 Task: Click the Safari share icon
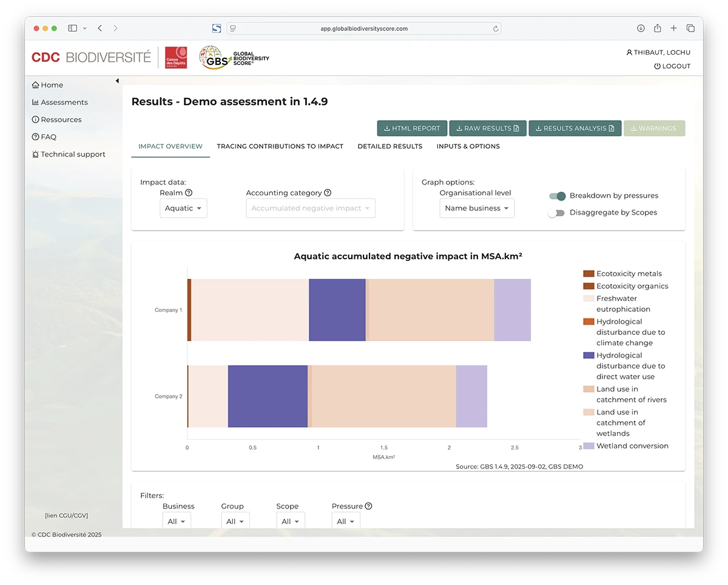pos(657,29)
